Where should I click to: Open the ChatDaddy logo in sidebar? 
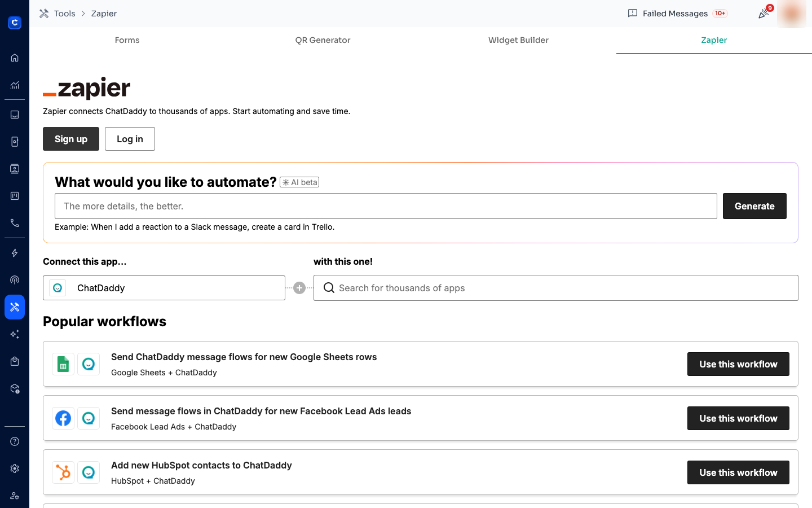coord(15,23)
